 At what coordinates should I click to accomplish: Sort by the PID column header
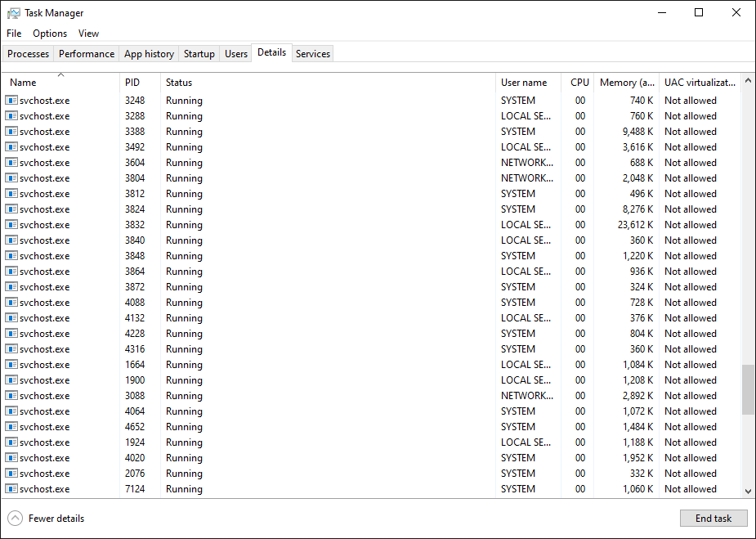[x=140, y=83]
